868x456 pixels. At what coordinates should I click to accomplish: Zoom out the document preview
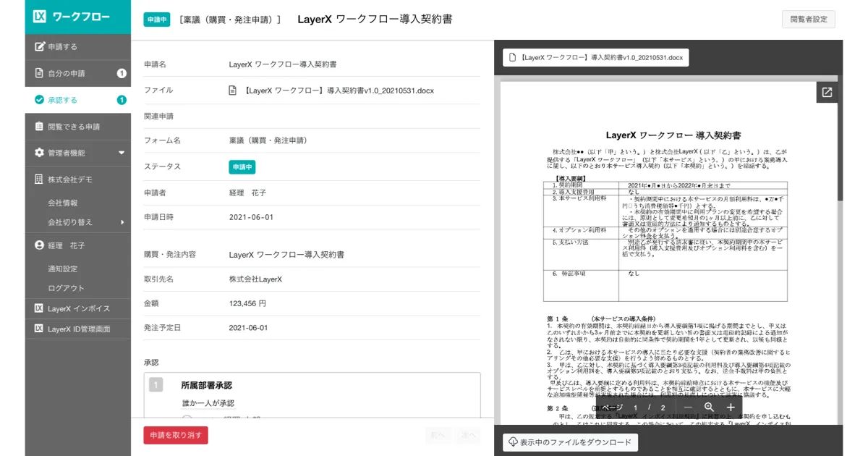(688, 408)
